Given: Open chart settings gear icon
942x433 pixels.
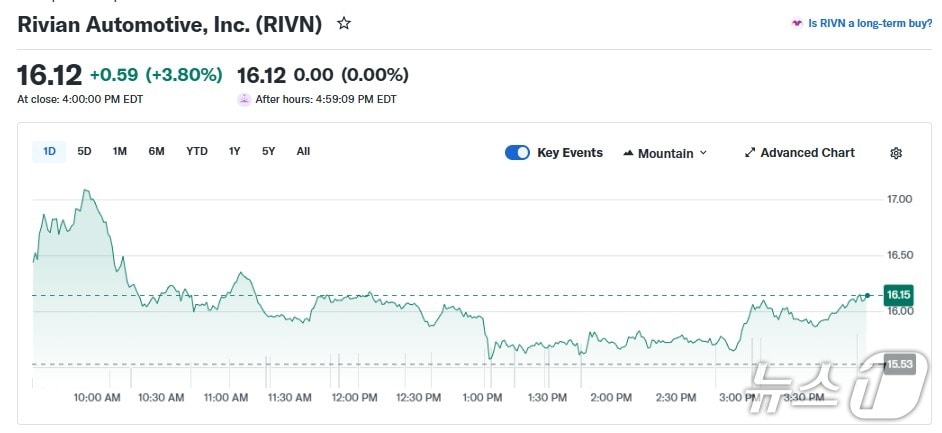Looking at the screenshot, I should (x=896, y=153).
